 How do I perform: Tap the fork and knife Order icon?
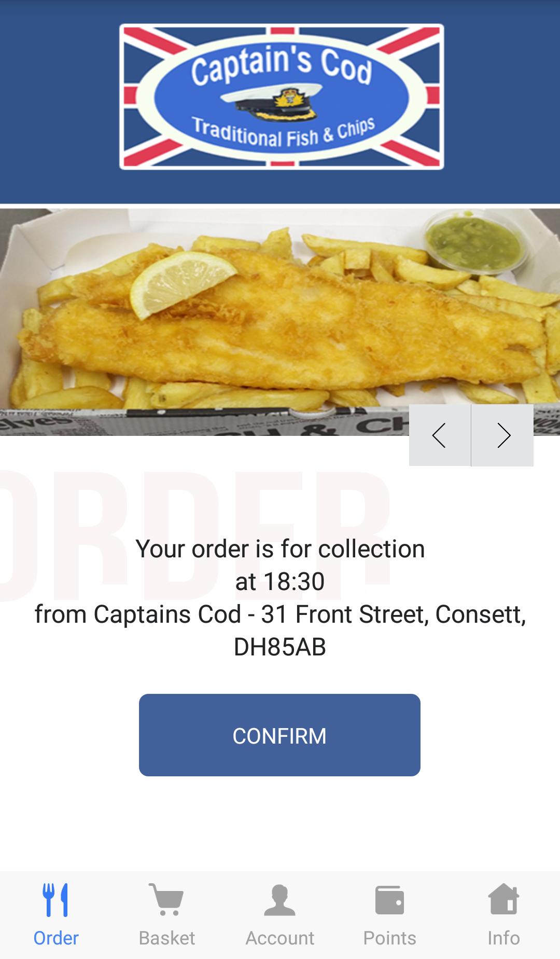[56, 900]
